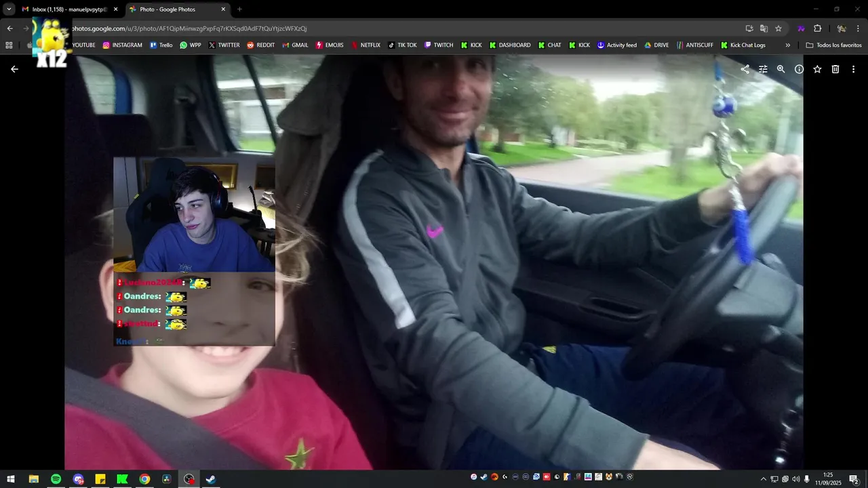
Task: Mark photo as favorite with star
Action: pyautogui.click(x=817, y=69)
